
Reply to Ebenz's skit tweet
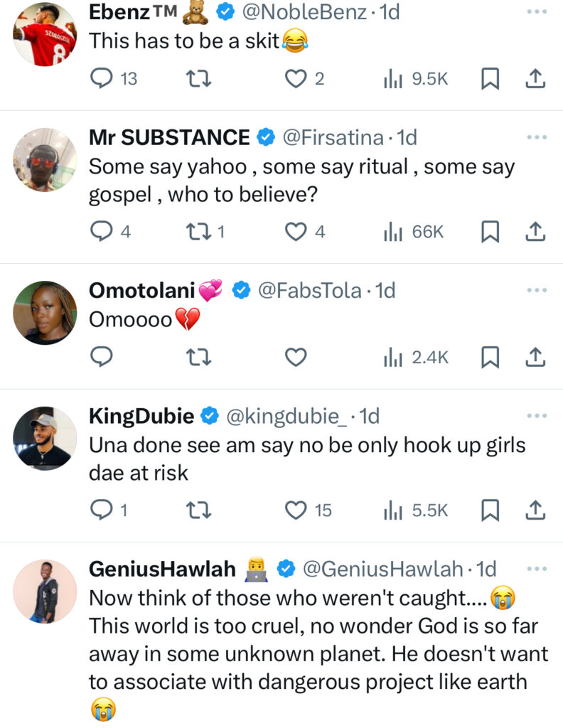tap(103, 79)
